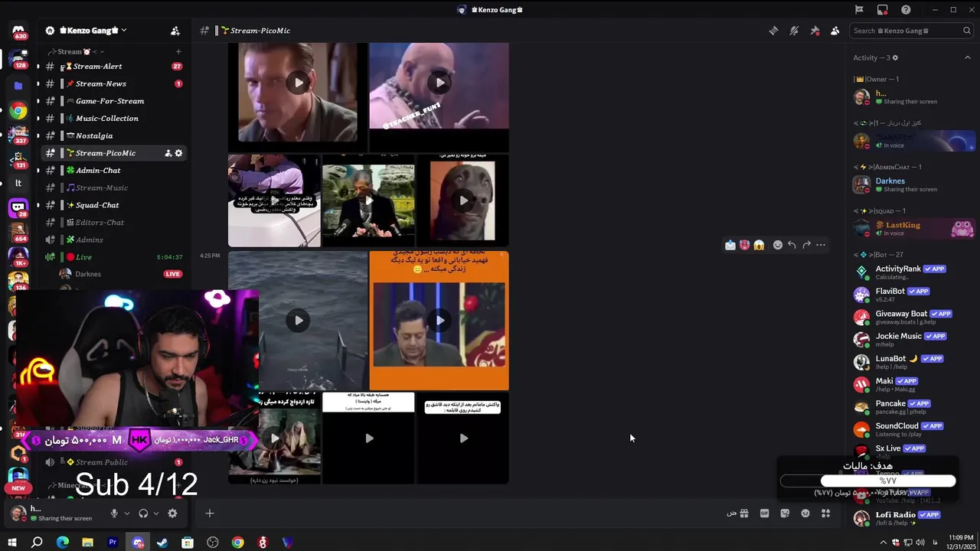Search Kenzo Gang input field
980x551 pixels.
[911, 31]
